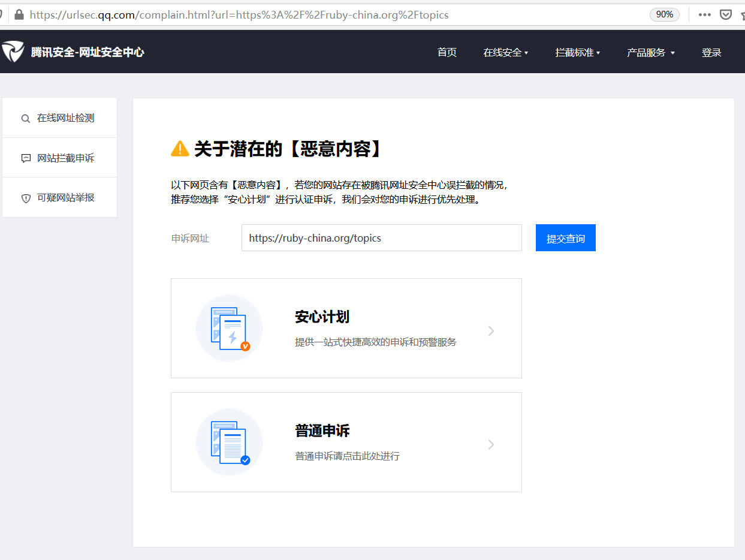Click the chat bubble icon beside 网站拦截申诉
Image resolution: width=745 pixels, height=560 pixels.
tap(26, 158)
